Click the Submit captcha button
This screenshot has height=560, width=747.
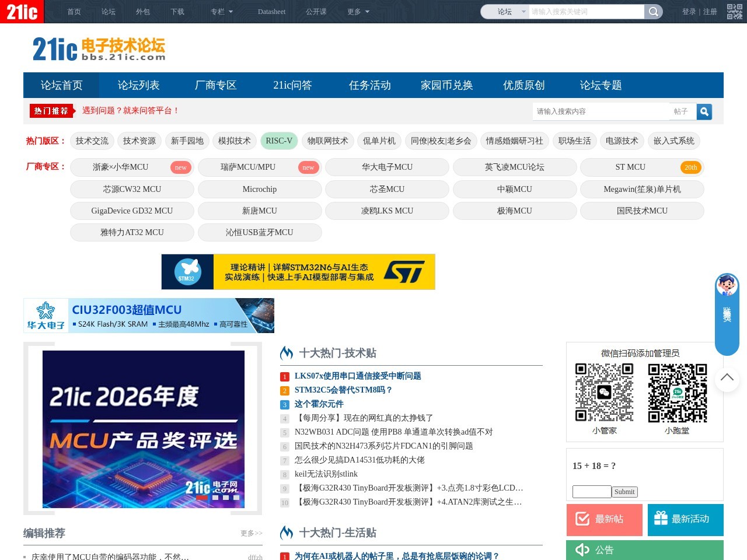pos(624,492)
